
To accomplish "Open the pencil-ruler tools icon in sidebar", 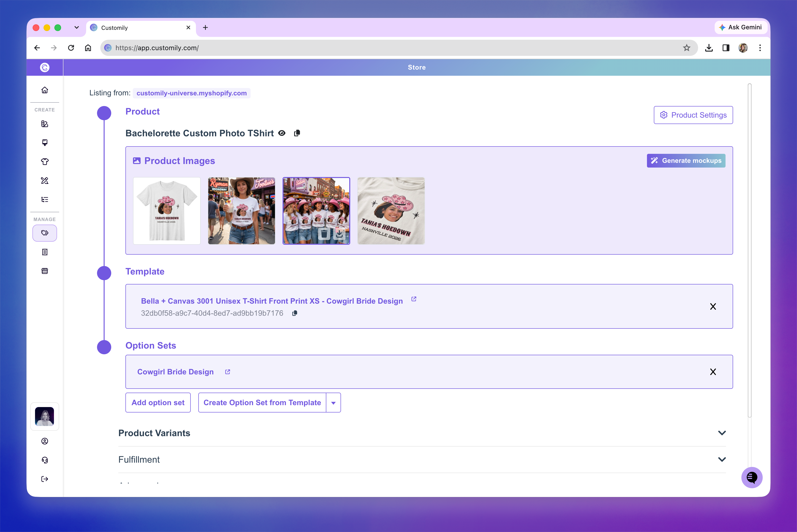I will [x=44, y=181].
